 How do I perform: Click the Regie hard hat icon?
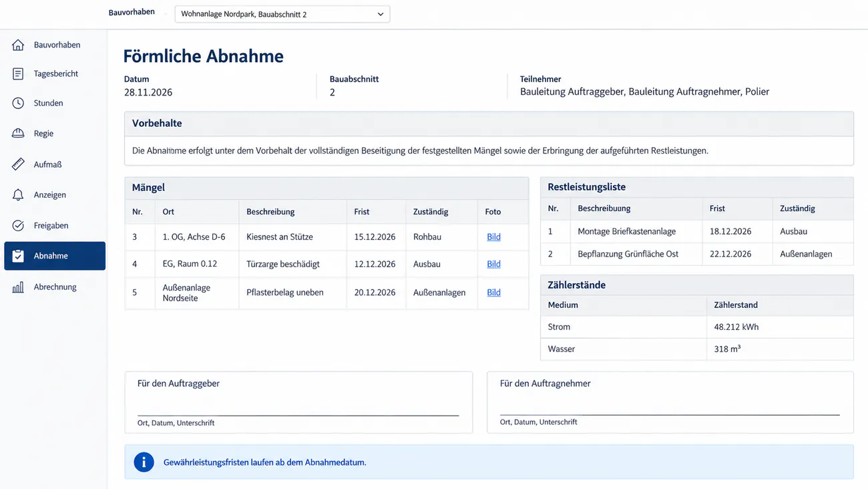(18, 133)
